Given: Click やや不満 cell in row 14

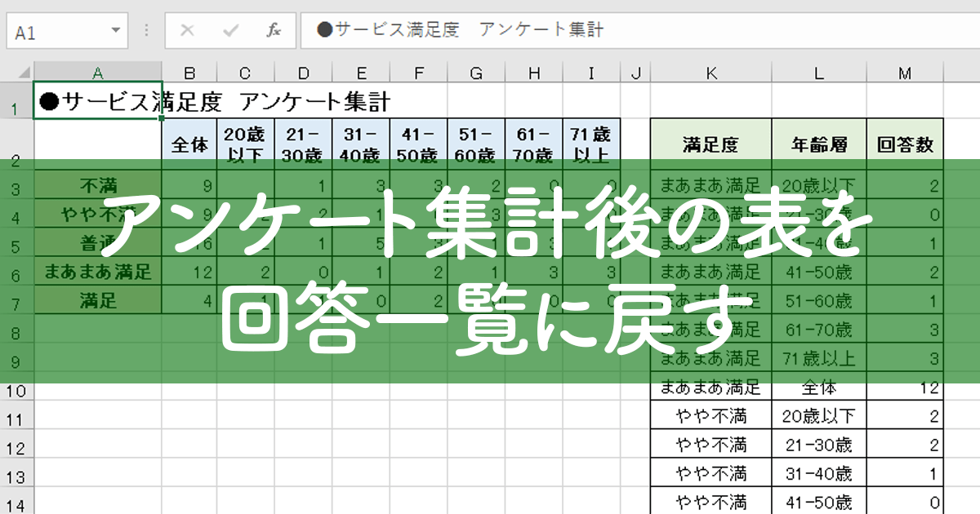Looking at the screenshot, I should (x=711, y=502).
